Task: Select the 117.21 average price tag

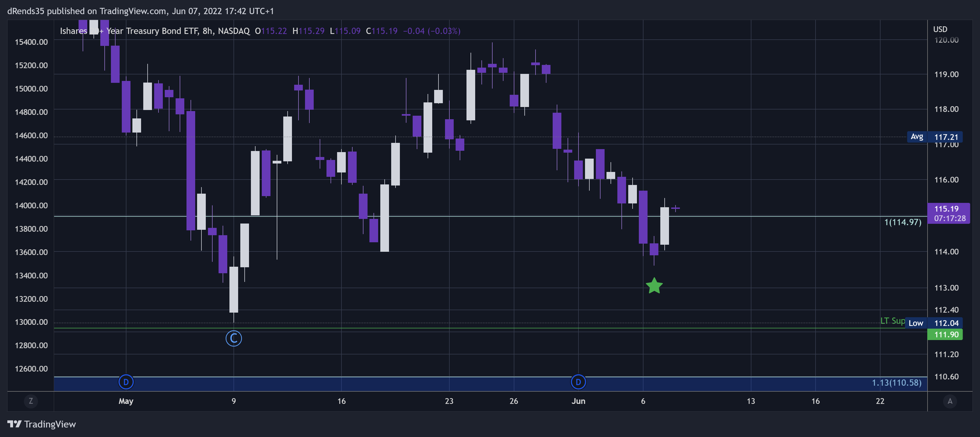Action: tap(946, 137)
